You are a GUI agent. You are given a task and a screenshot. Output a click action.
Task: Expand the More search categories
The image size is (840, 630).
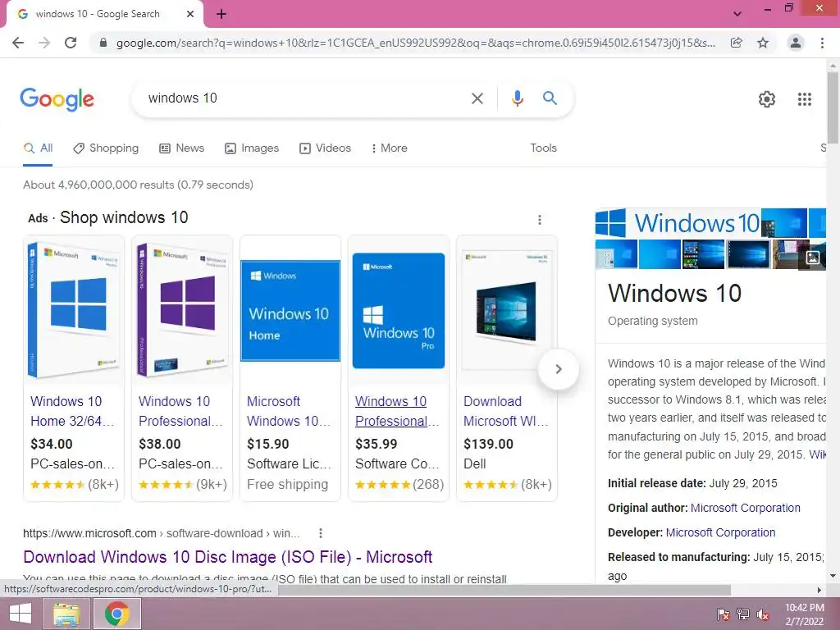390,148
